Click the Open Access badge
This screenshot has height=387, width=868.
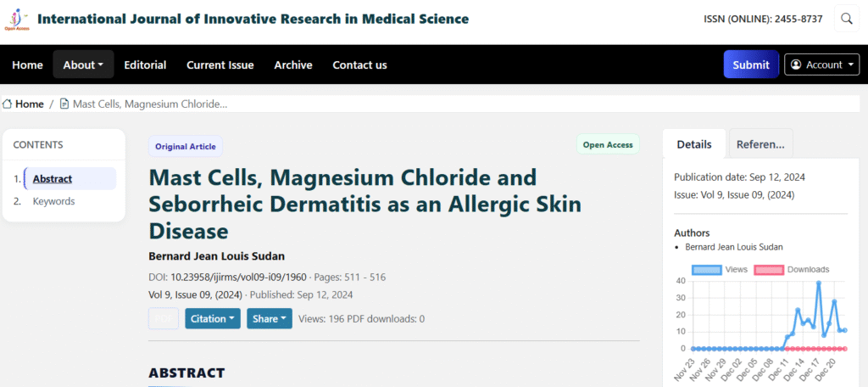[x=608, y=145]
